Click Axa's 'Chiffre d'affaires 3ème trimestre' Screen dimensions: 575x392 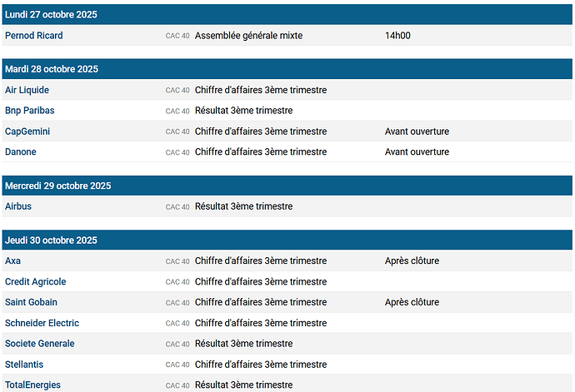pos(261,261)
